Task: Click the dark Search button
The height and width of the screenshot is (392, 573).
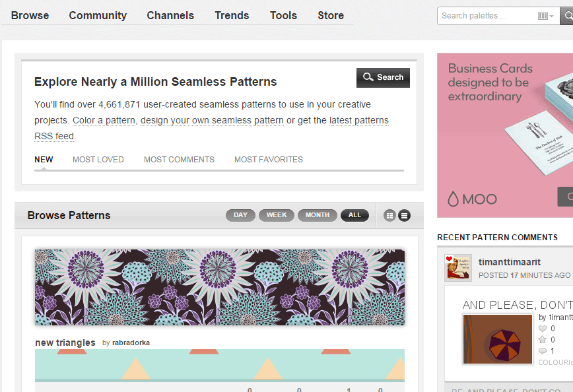Action: pyautogui.click(x=383, y=77)
